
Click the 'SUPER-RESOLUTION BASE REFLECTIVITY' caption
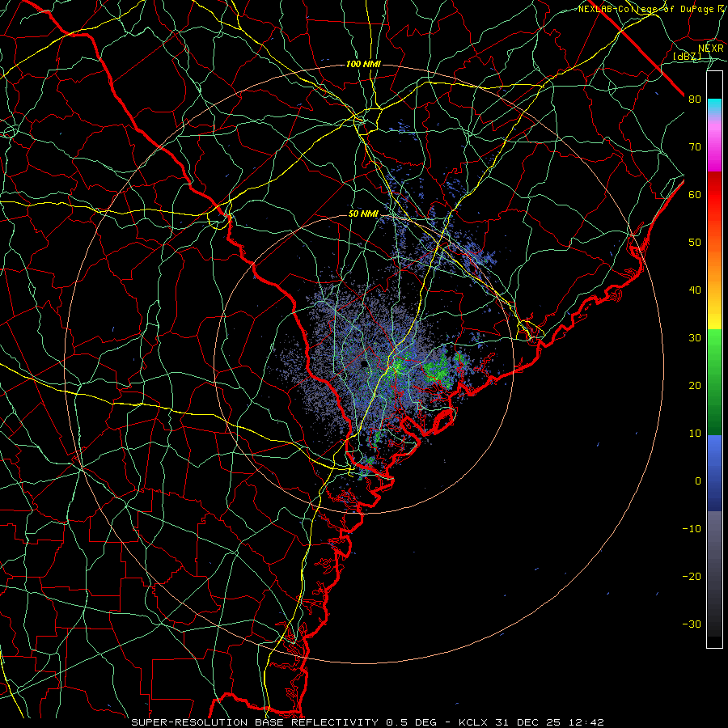tap(255, 722)
